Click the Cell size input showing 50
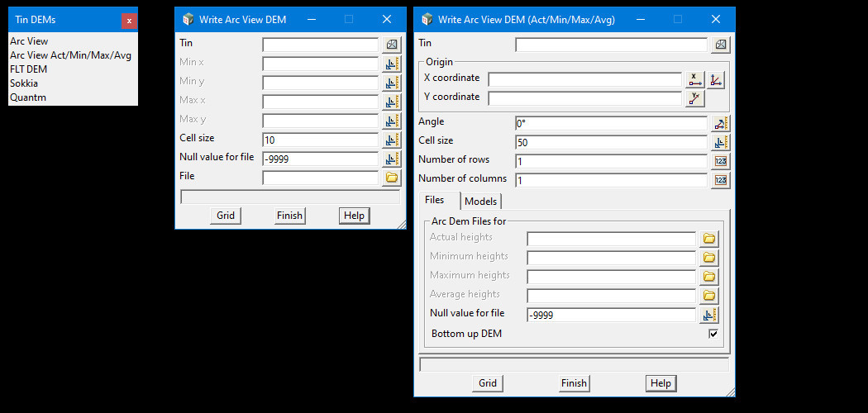868x413 pixels. [610, 142]
